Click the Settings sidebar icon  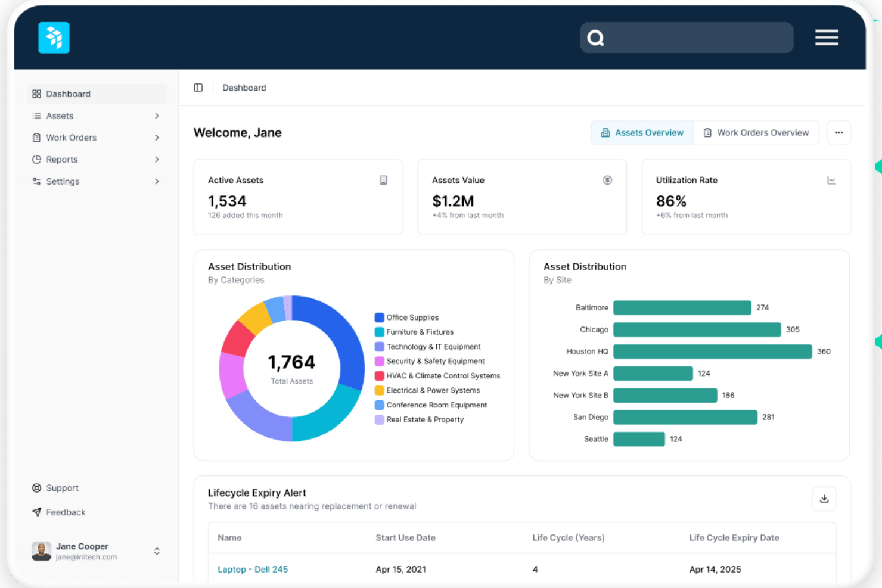[x=36, y=181]
